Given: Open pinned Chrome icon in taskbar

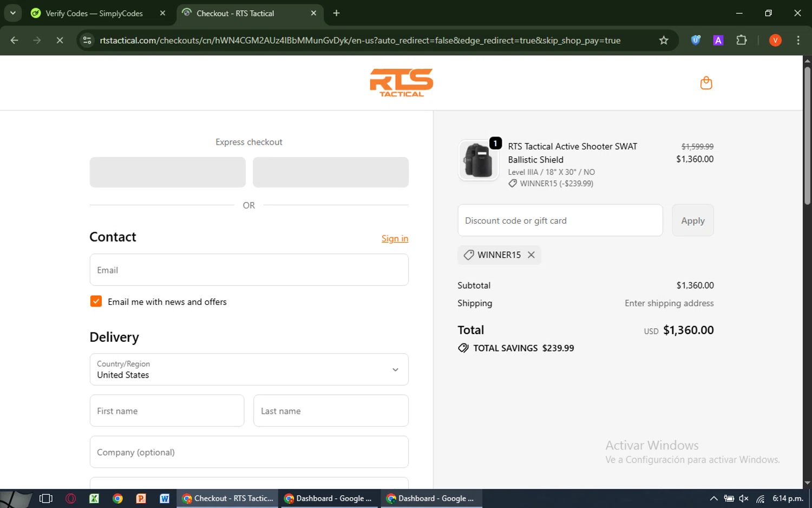Looking at the screenshot, I should (x=117, y=498).
